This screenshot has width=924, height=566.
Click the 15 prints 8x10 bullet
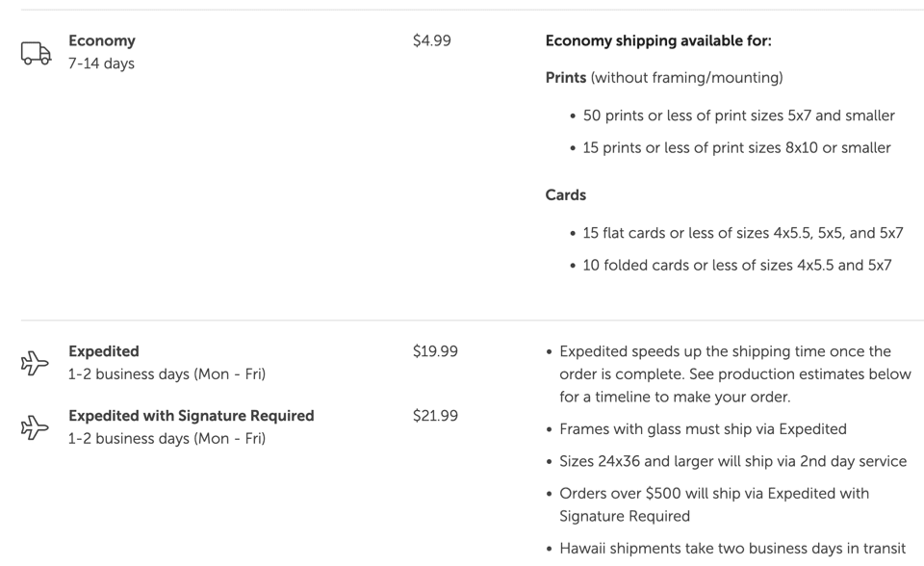pyautogui.click(x=736, y=147)
